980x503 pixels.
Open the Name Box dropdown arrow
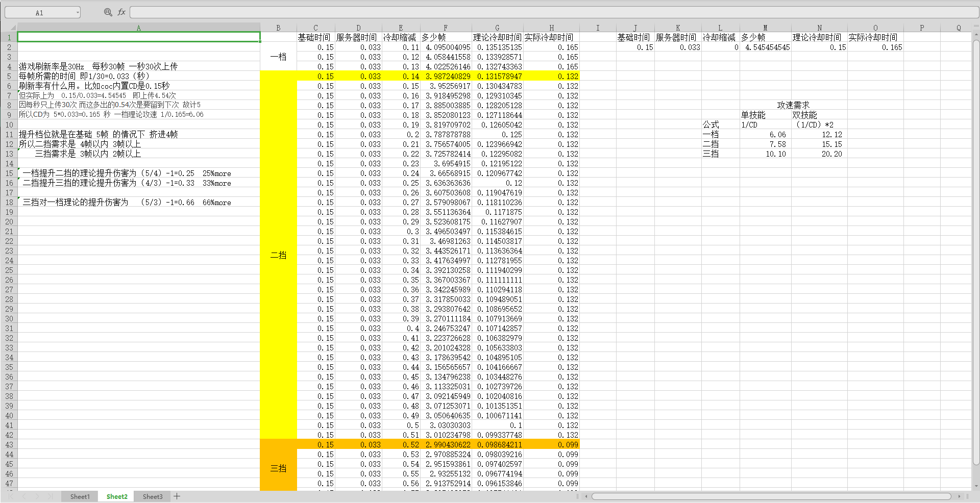78,13
